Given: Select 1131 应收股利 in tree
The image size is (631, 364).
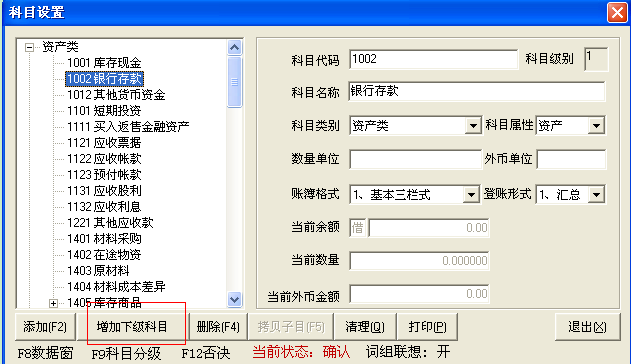Looking at the screenshot, I should (104, 191).
